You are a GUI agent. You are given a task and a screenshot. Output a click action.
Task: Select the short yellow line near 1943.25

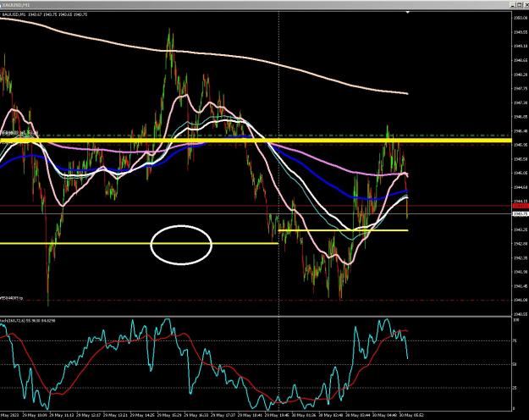pos(343,230)
